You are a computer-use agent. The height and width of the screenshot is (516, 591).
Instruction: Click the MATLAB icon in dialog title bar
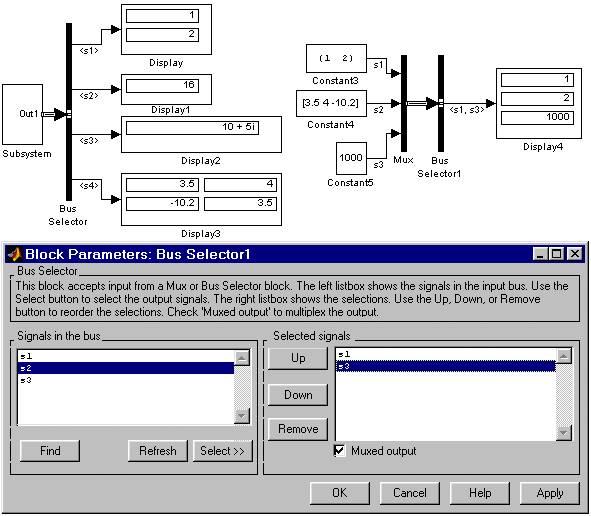click(x=14, y=254)
